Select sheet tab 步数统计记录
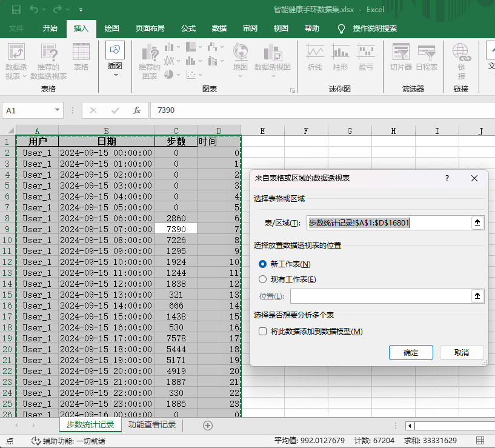 coord(90,424)
